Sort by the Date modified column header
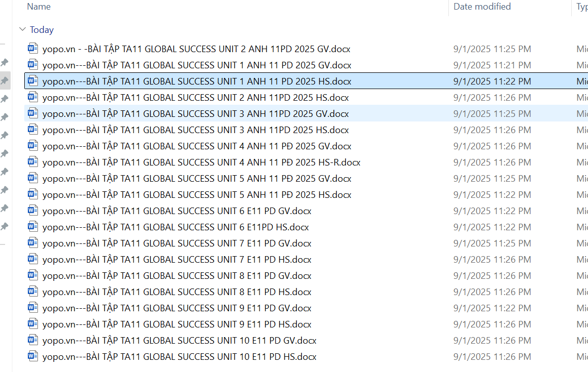This screenshot has height=372, width=588. (482, 7)
